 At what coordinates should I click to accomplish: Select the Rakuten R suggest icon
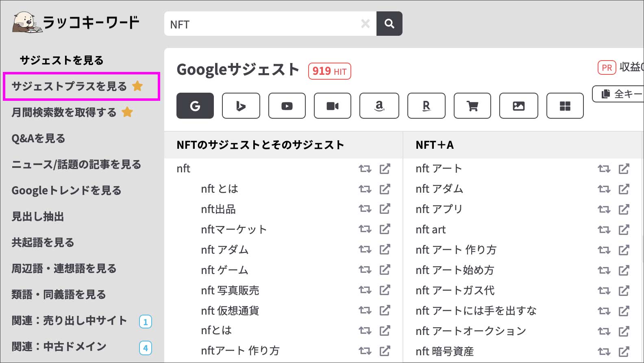point(426,106)
